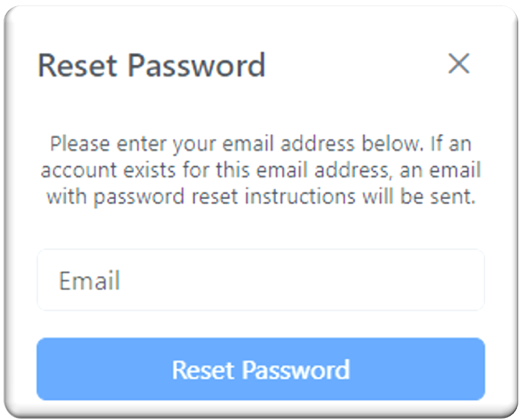Click the 'account exists for this email' line

point(261,170)
